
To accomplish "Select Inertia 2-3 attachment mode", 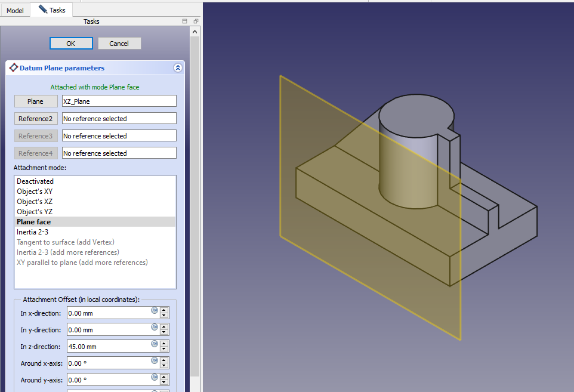I will click(33, 232).
